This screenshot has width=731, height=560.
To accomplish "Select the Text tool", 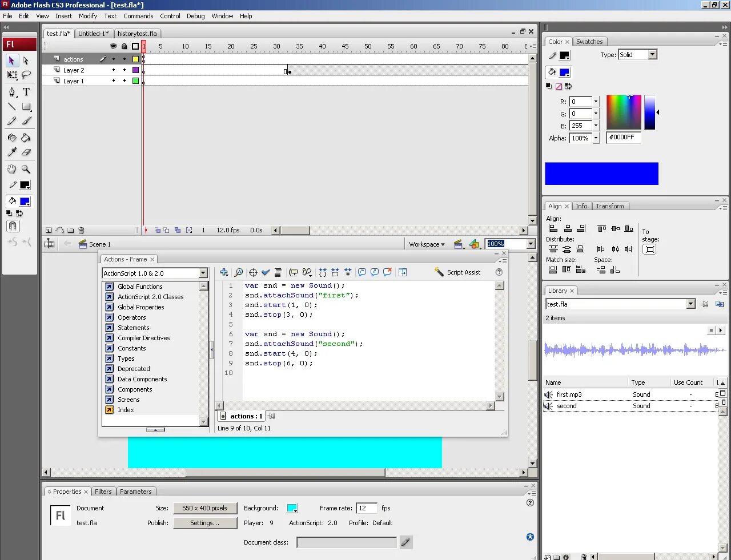I will coord(26,92).
